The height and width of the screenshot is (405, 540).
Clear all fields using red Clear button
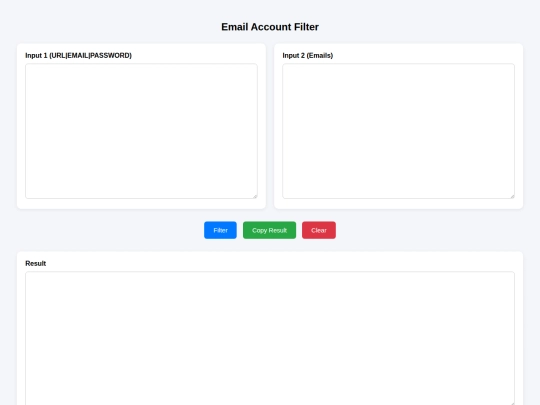[319, 230]
